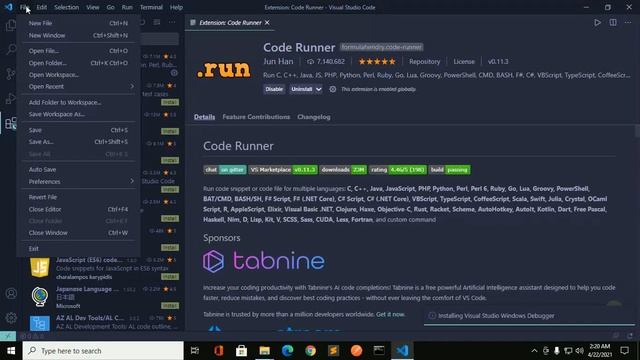Open the Uninstall dropdown arrow
Image resolution: width=640 pixels, height=360 pixels.
tap(319, 89)
